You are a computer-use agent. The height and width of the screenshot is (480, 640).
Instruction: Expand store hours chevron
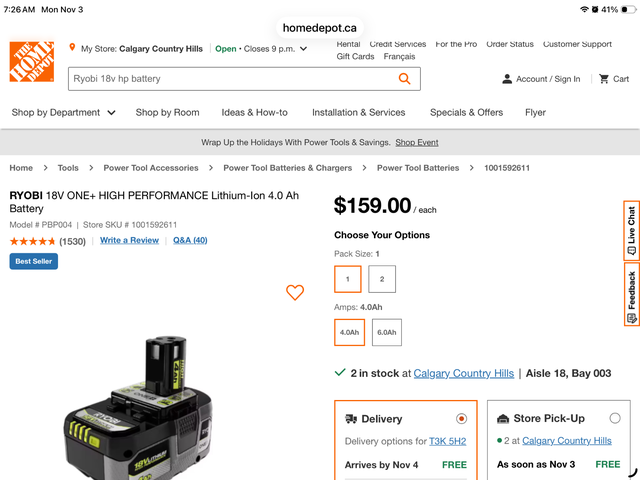coord(303,49)
